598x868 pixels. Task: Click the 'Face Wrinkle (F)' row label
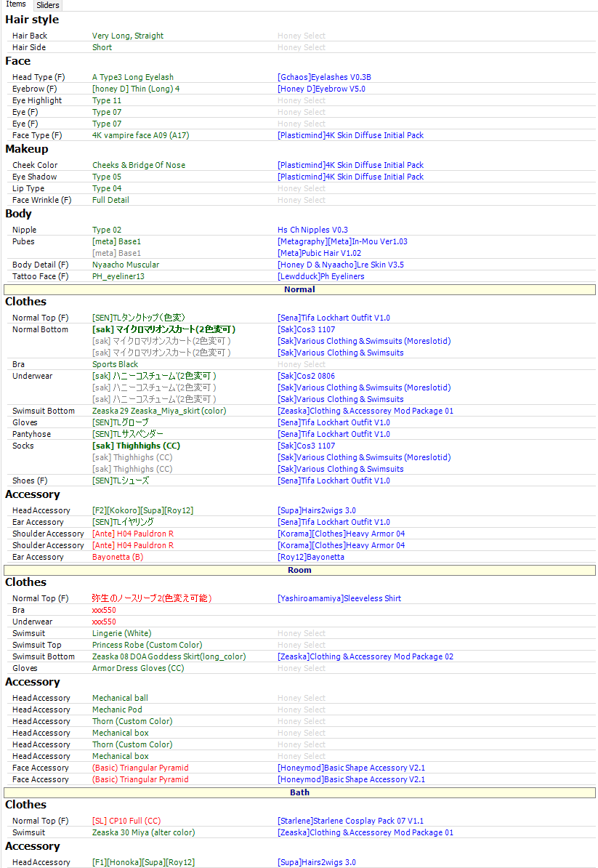point(42,201)
